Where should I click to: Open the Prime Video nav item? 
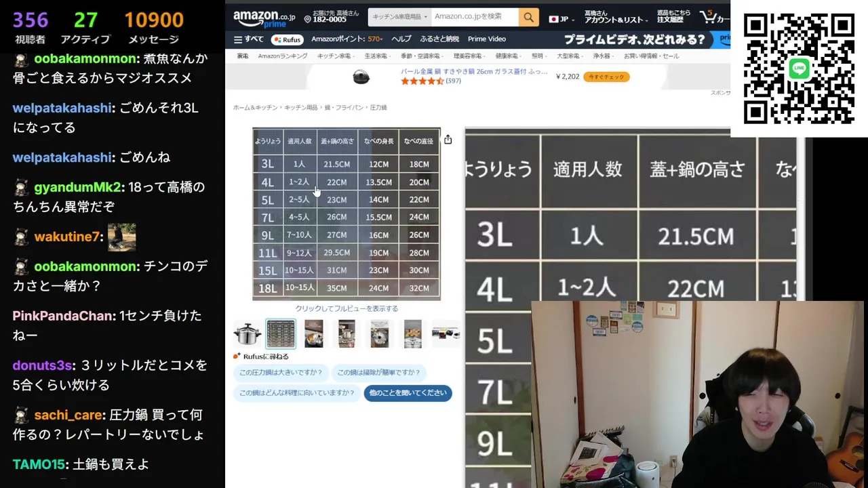[486, 39]
